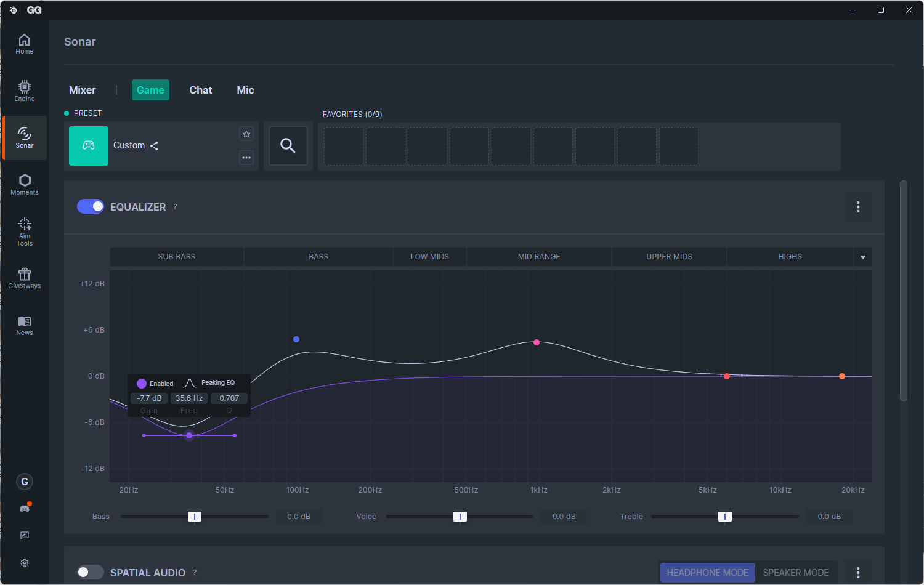Expand the frequency band dropdown arrow
The height and width of the screenshot is (585, 924).
[x=863, y=257]
